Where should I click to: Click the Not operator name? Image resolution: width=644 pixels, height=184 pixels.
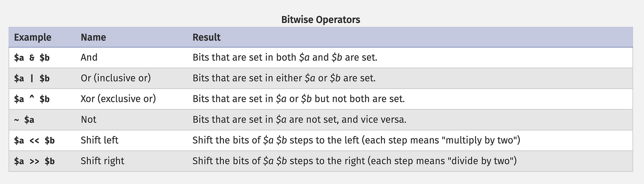tap(88, 119)
